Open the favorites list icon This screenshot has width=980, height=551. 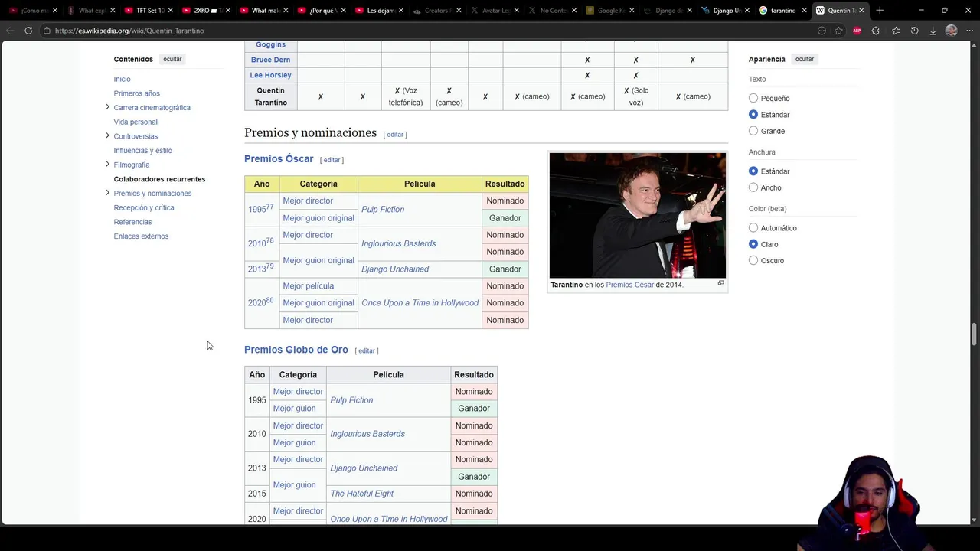click(896, 31)
